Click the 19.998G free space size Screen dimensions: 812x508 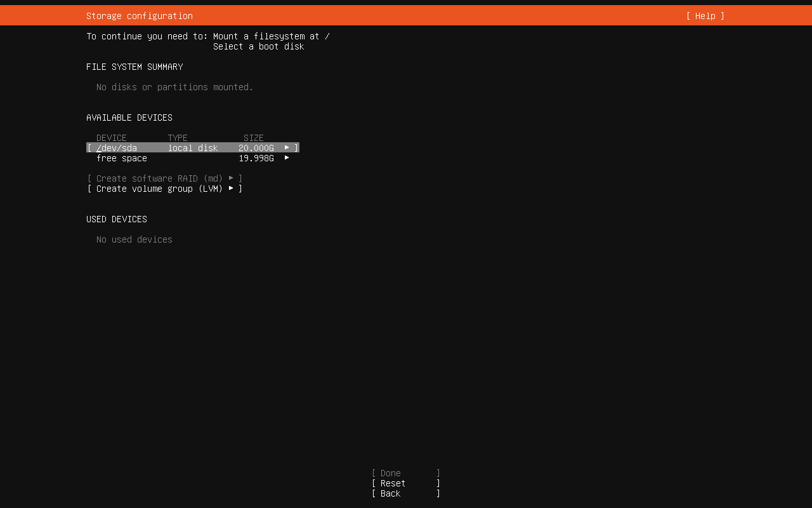[x=256, y=158]
